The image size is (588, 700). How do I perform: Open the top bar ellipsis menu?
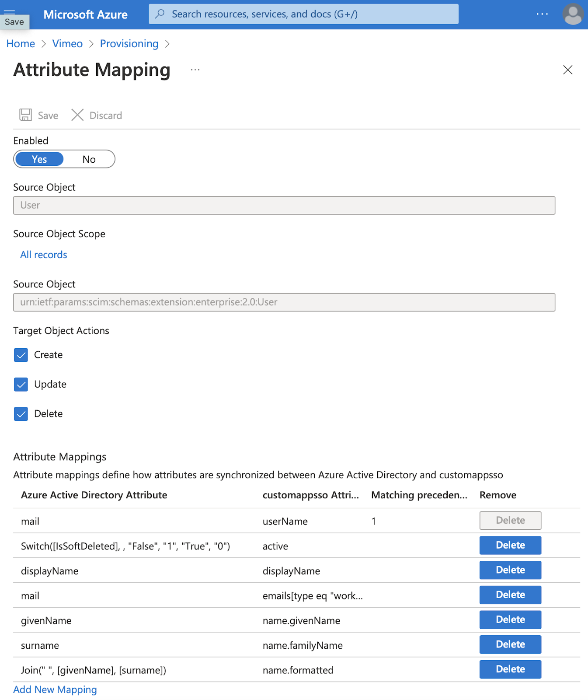542,14
